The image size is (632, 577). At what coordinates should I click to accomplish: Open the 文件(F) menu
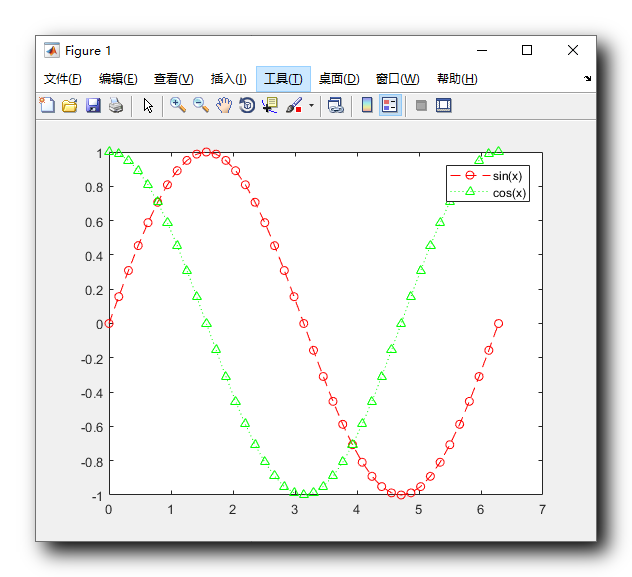62,79
